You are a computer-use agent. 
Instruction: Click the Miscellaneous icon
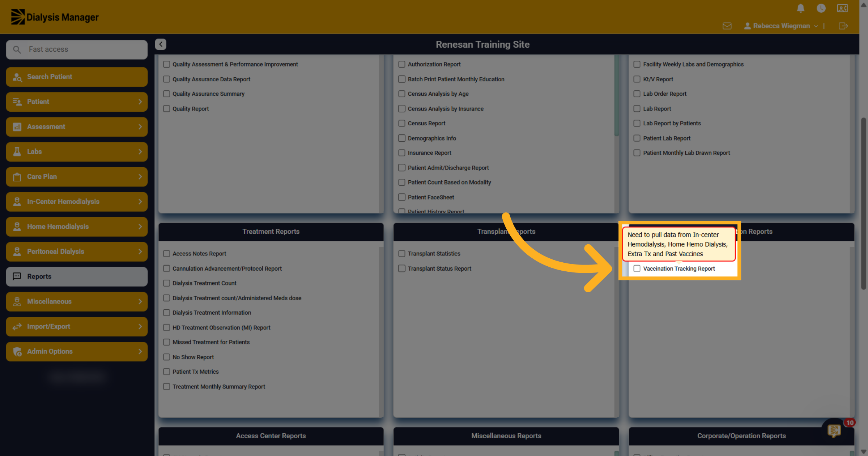pyautogui.click(x=17, y=301)
